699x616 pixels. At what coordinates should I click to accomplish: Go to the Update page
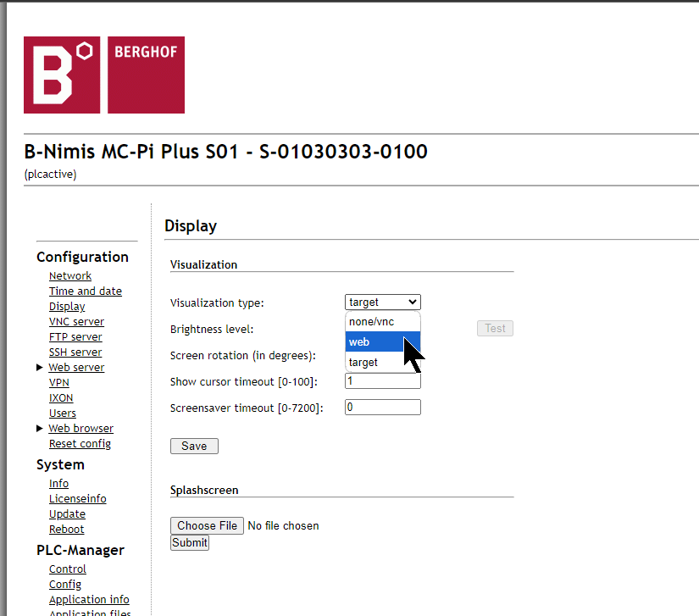click(x=67, y=514)
